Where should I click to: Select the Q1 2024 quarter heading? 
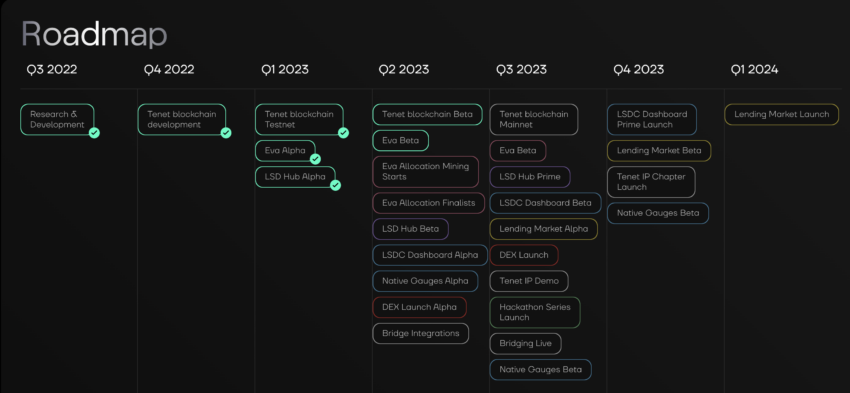tap(754, 69)
